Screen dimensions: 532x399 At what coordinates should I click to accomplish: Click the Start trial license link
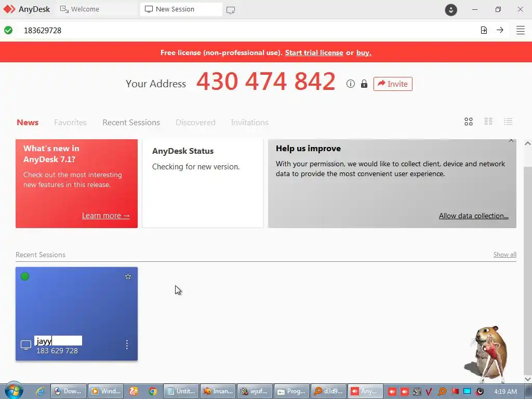314,52
